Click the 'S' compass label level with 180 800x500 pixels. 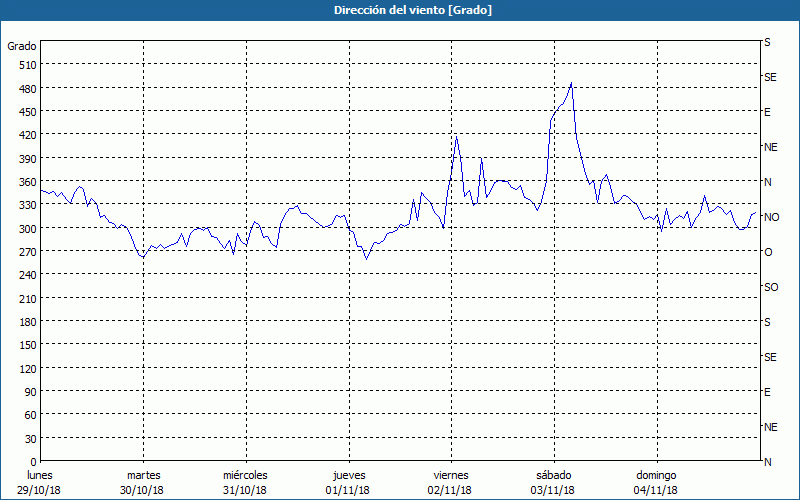(x=767, y=322)
